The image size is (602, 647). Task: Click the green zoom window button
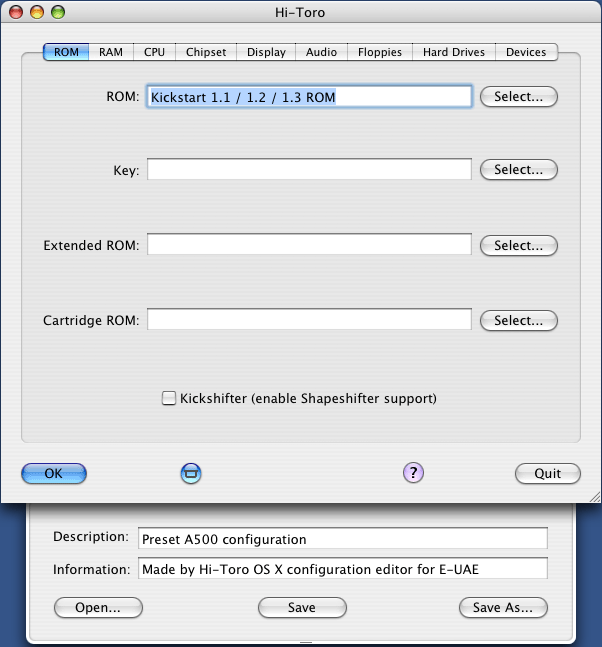click(x=58, y=12)
